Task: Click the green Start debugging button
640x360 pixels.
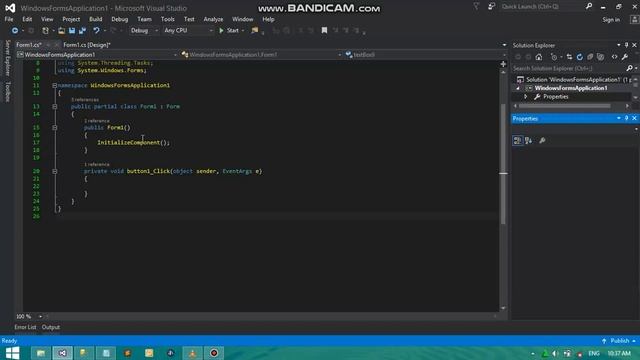Action: click(229, 31)
